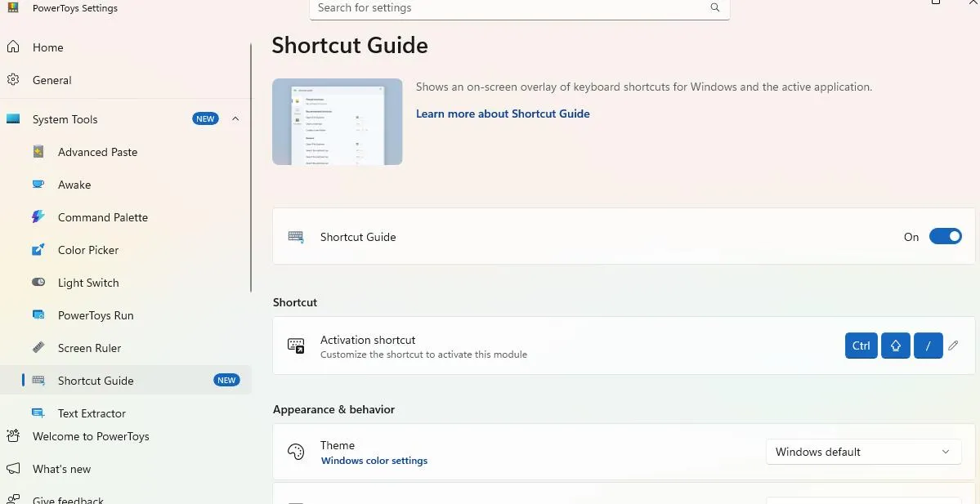The height and width of the screenshot is (504, 980).
Task: Select Light Switch module
Action: tap(125, 283)
